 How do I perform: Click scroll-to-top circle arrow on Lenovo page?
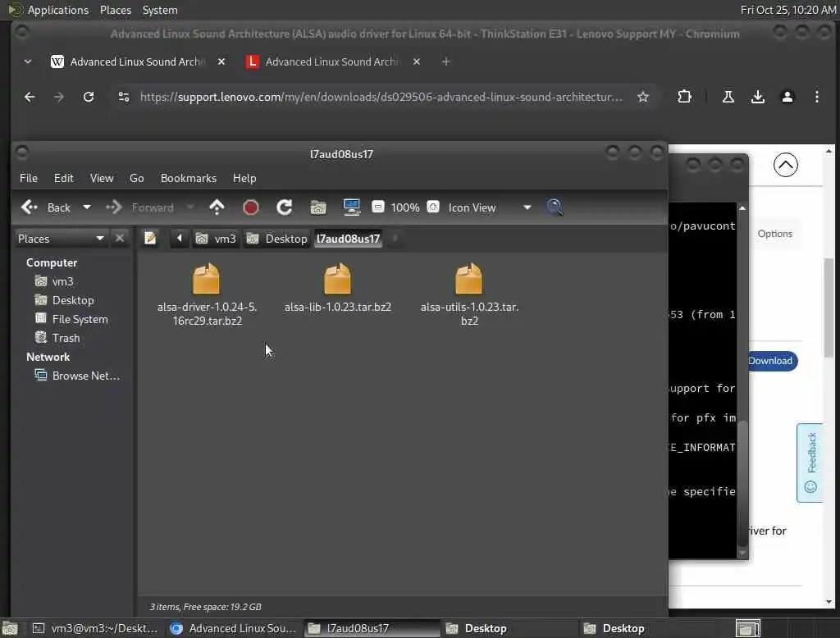click(785, 165)
